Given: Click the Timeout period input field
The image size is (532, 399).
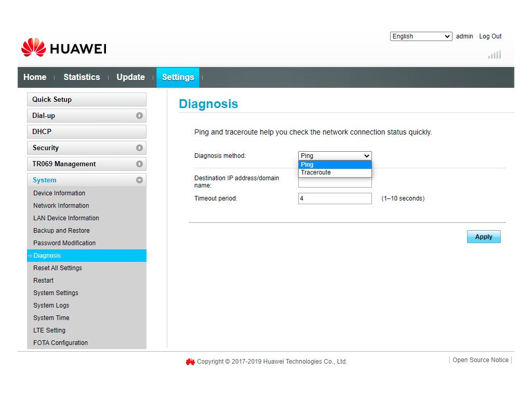Looking at the screenshot, I should [x=335, y=198].
